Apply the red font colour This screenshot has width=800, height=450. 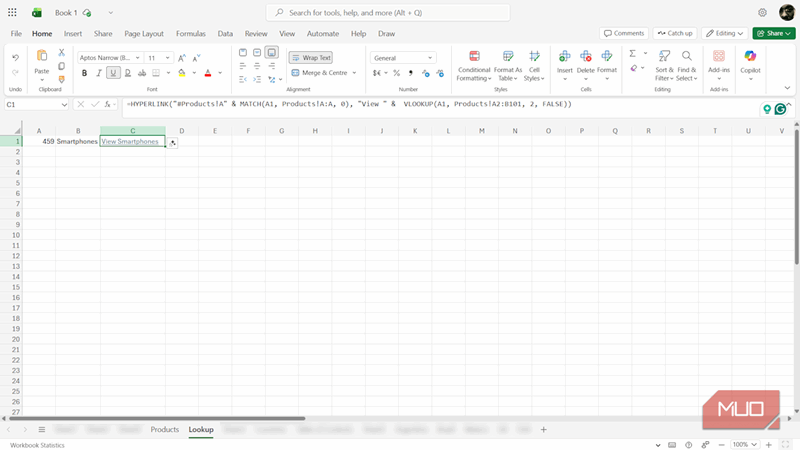point(208,73)
